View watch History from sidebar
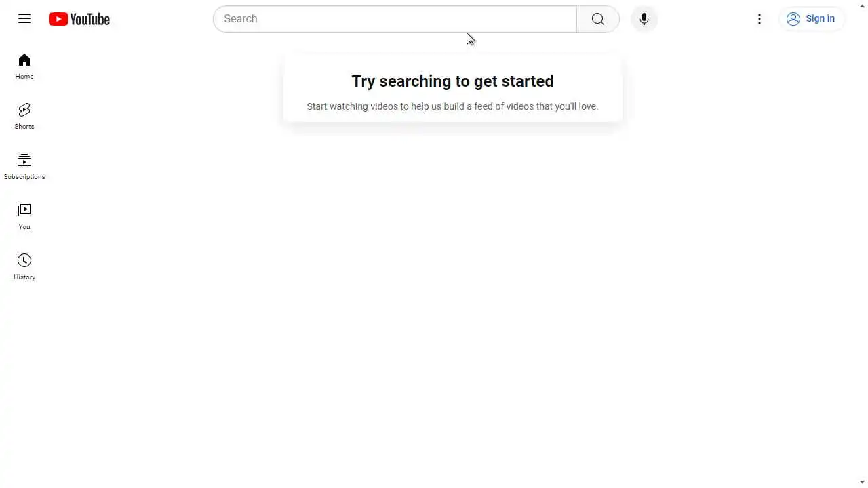This screenshot has height=488, width=868. [x=24, y=267]
